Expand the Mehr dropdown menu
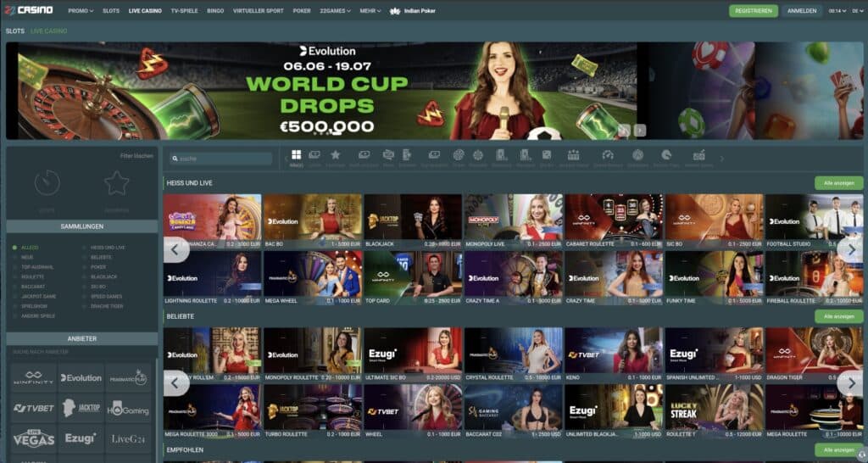 370,11
